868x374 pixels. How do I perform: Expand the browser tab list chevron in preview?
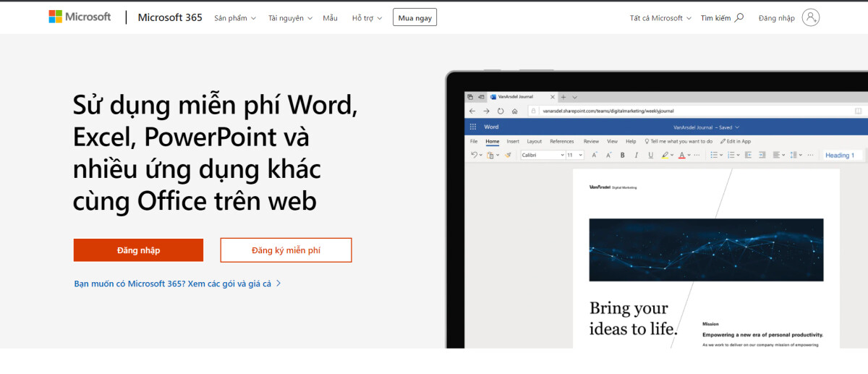coord(575,97)
